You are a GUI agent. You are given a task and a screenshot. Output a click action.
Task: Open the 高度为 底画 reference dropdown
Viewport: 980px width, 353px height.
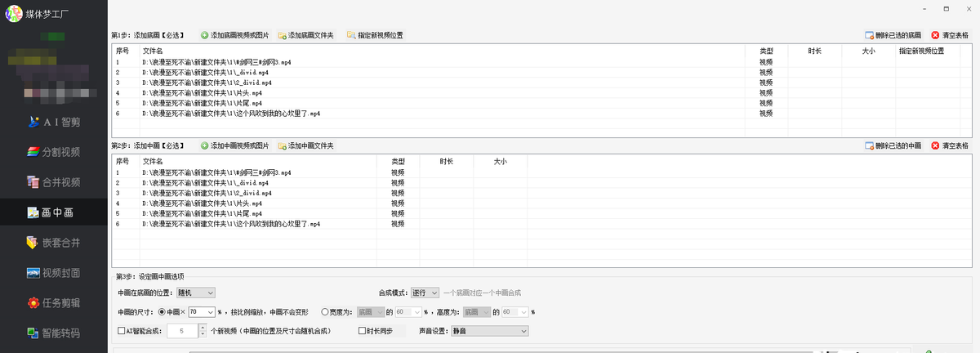[477, 311]
